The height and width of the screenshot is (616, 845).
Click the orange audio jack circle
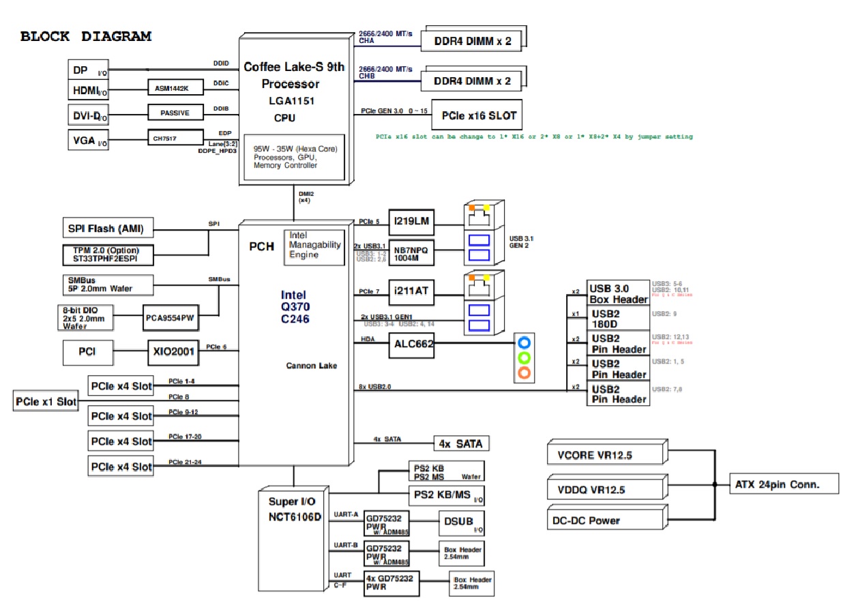[x=524, y=373]
